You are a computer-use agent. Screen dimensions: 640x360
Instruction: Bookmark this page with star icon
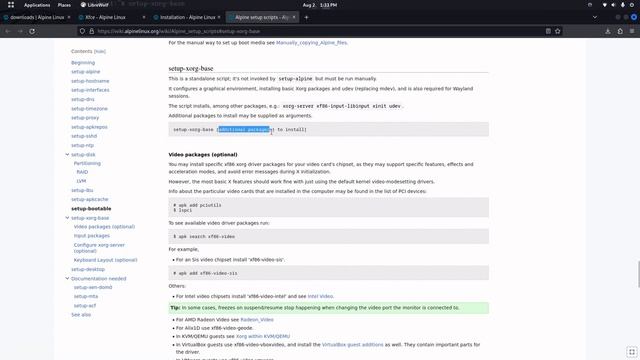558,31
